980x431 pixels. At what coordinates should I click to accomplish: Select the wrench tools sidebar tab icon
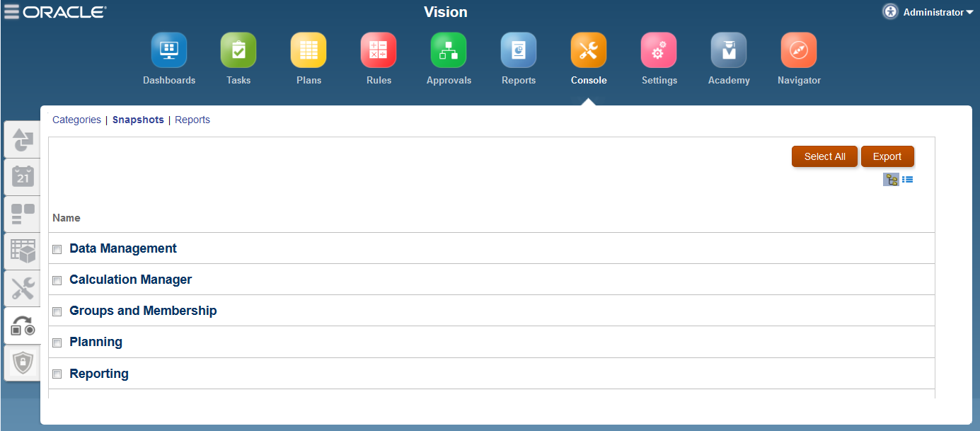tap(23, 288)
